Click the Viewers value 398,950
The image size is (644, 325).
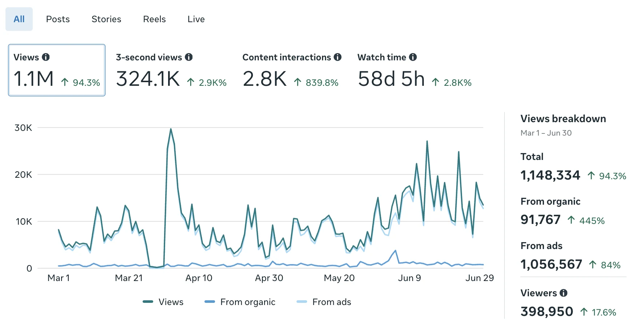(x=546, y=312)
